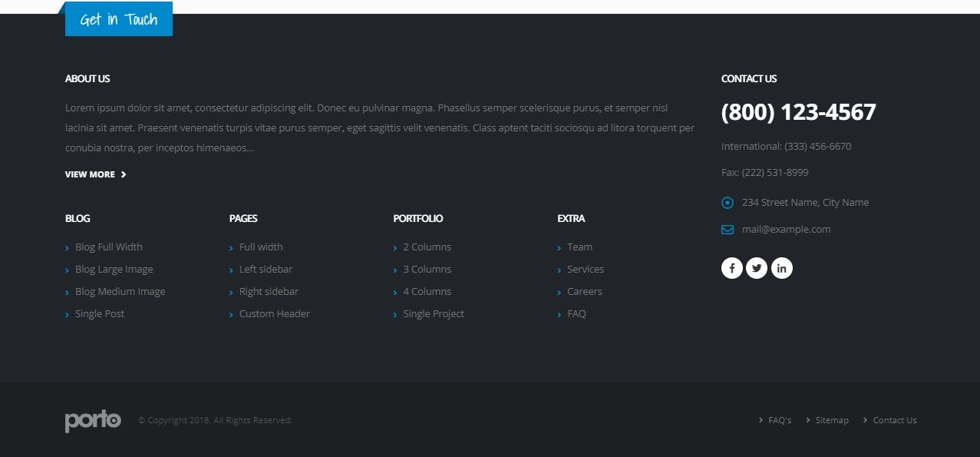Click the Porto logo in footer

[93, 420]
